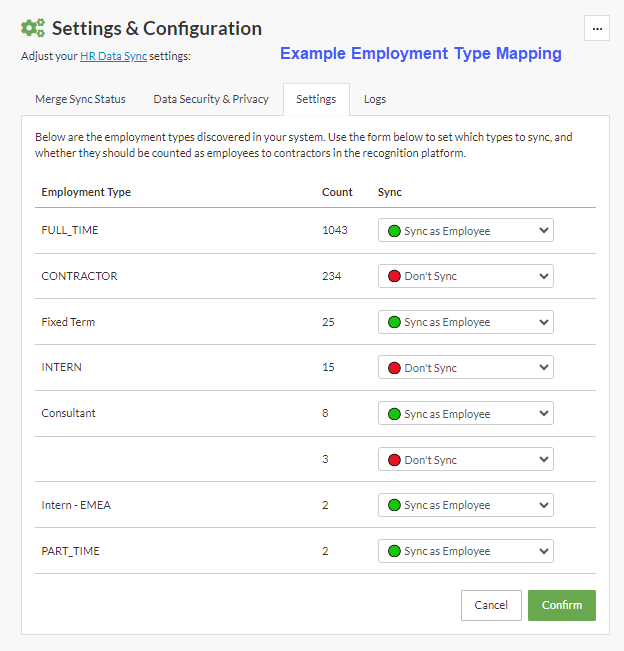
Task: Expand the Consultant sync dropdown
Action: (x=465, y=414)
